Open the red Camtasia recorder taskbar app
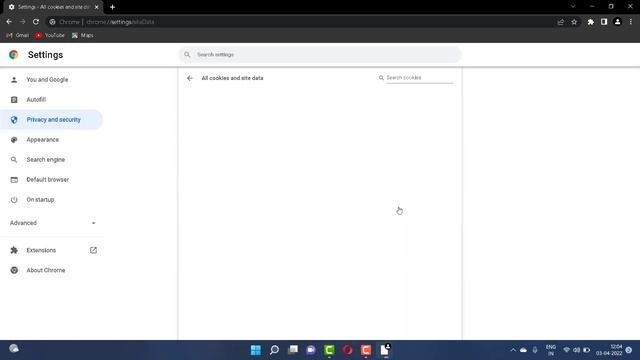The image size is (640, 360). (366, 350)
